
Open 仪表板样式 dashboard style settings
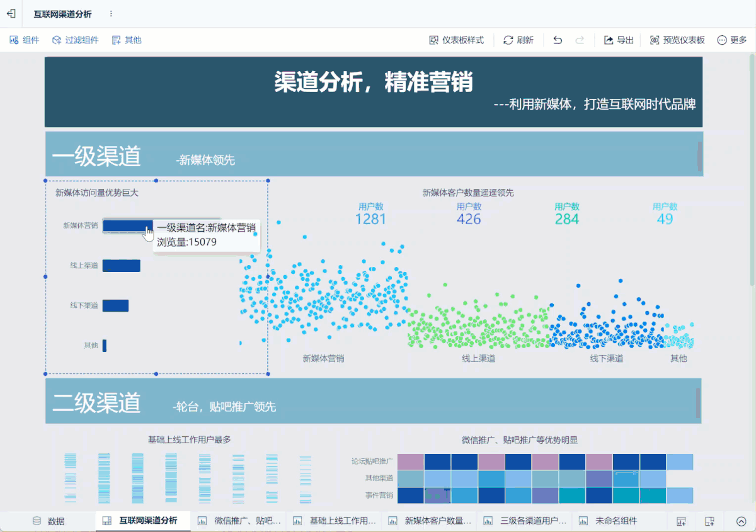coord(456,40)
